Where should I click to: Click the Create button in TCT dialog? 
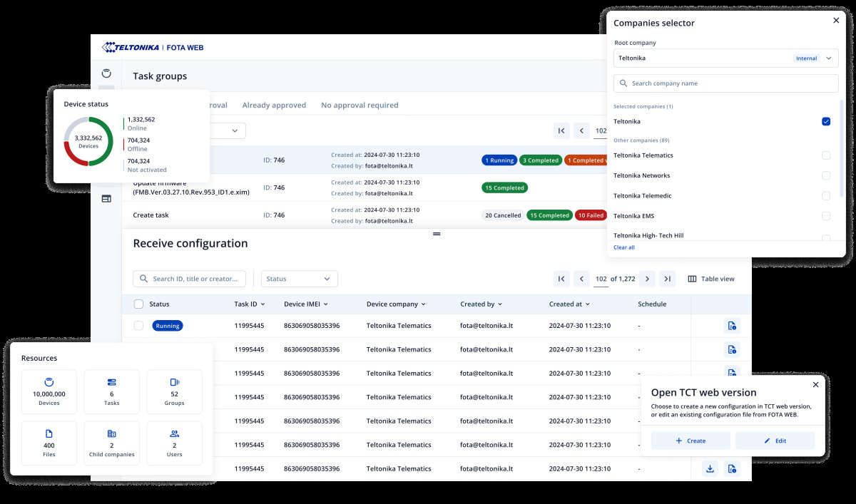691,441
